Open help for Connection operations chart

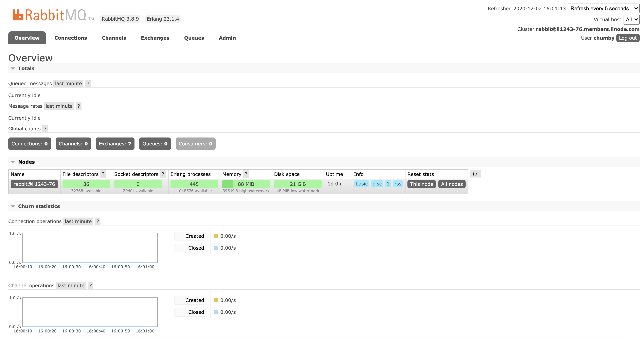tap(98, 221)
